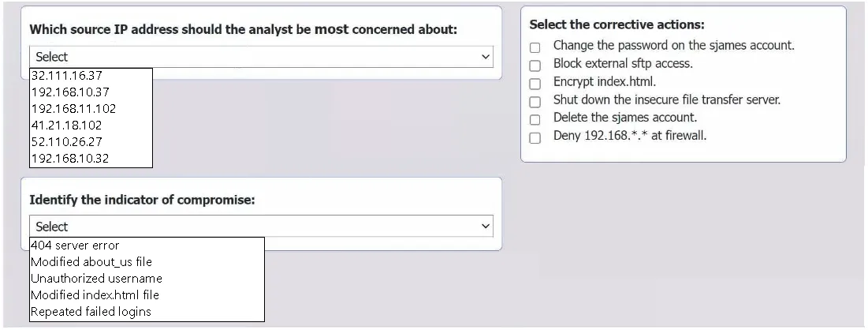Choose 52.110.26.27 from the list
Image resolution: width=868 pixels, height=330 pixels.
[x=91, y=142]
